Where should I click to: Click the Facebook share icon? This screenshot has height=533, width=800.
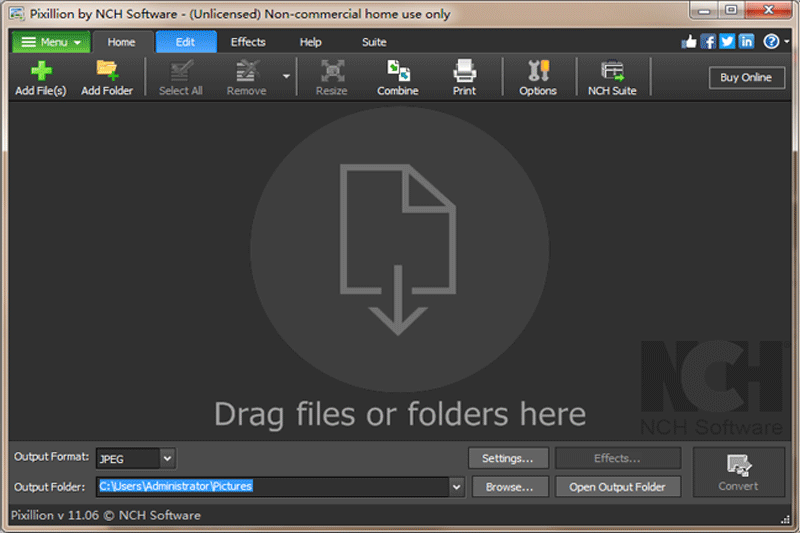coord(708,41)
